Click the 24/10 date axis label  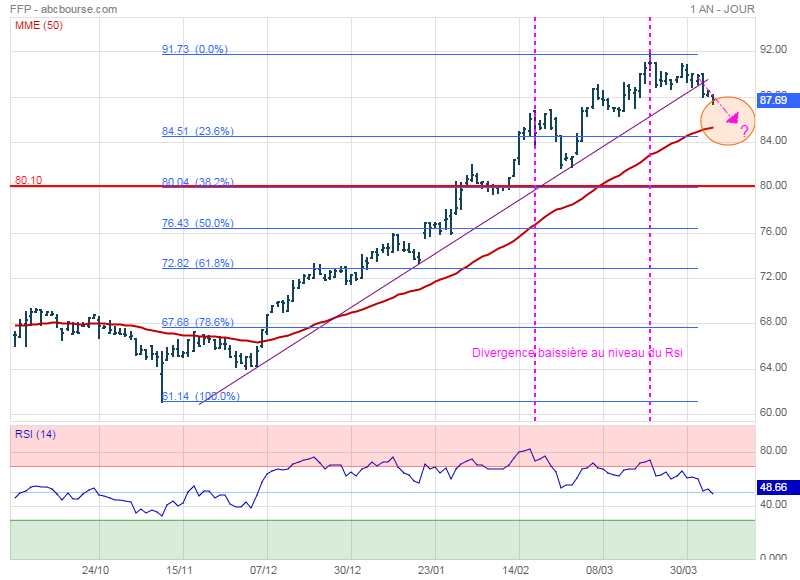[x=95, y=570]
